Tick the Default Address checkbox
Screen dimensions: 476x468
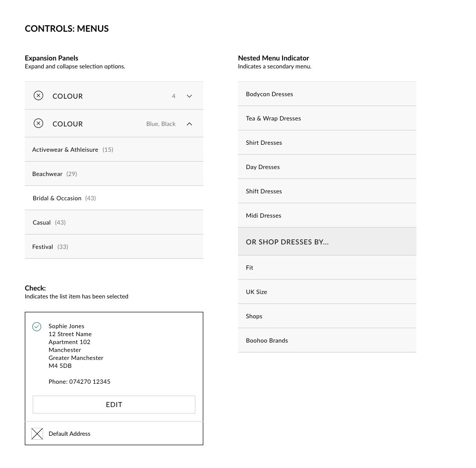click(37, 434)
